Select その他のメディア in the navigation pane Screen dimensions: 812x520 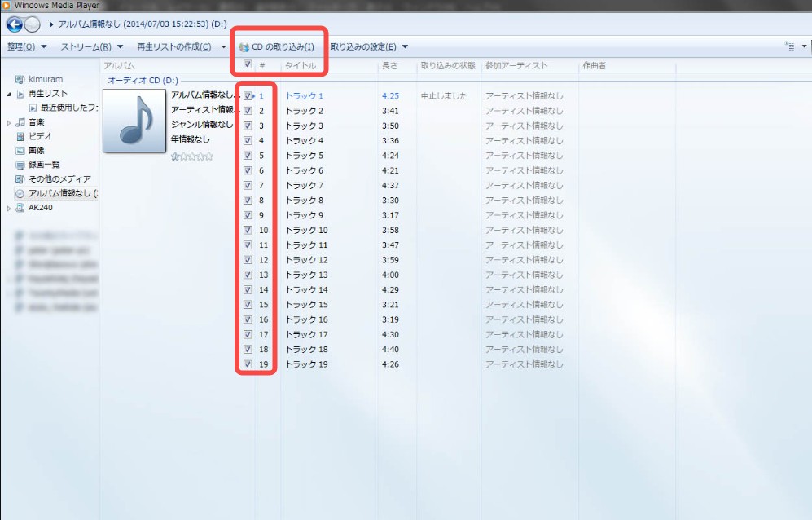(59, 179)
